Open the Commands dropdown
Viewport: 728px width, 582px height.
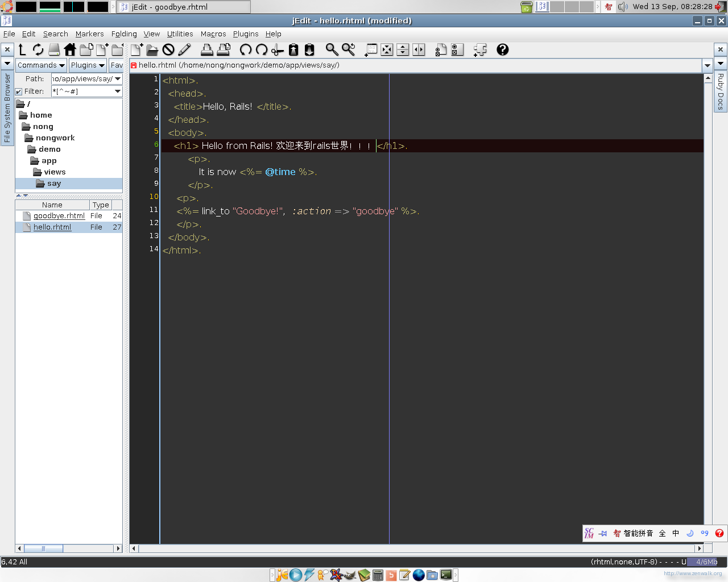pos(41,65)
